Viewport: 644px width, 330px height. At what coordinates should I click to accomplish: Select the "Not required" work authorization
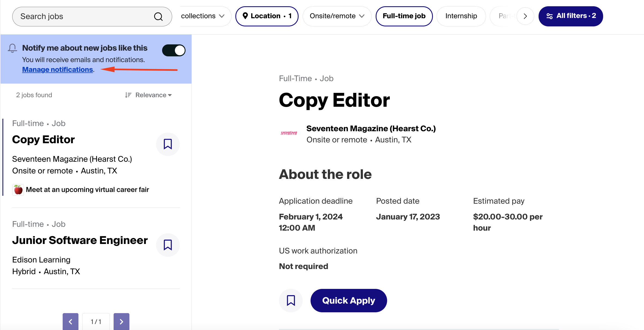click(x=303, y=266)
